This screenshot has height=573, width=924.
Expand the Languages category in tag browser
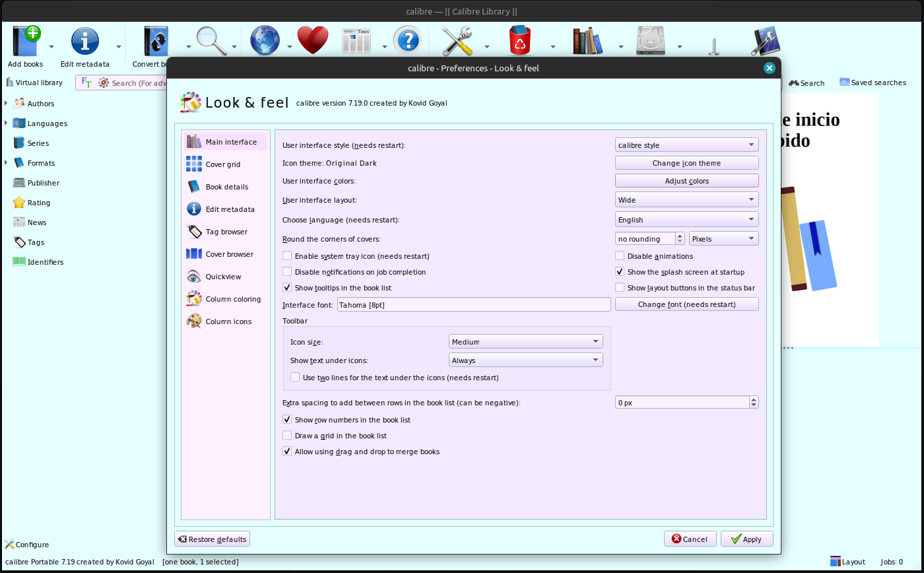6,123
